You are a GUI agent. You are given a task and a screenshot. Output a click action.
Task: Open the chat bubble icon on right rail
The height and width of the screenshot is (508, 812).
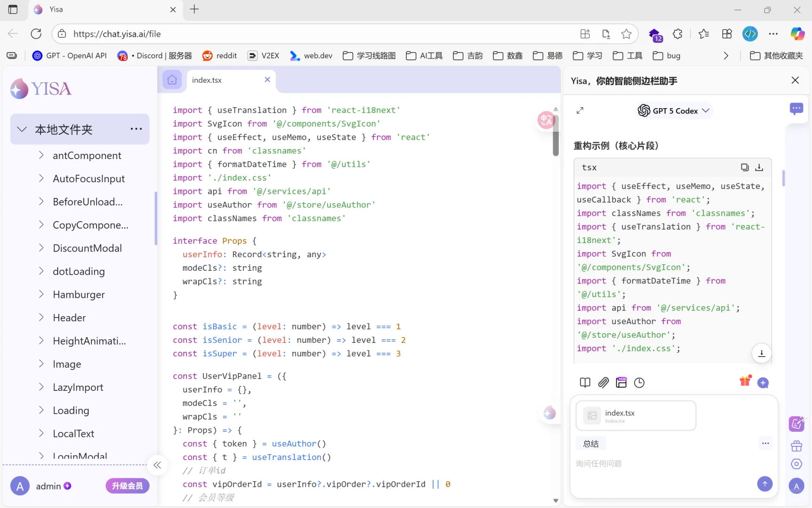coord(796,109)
